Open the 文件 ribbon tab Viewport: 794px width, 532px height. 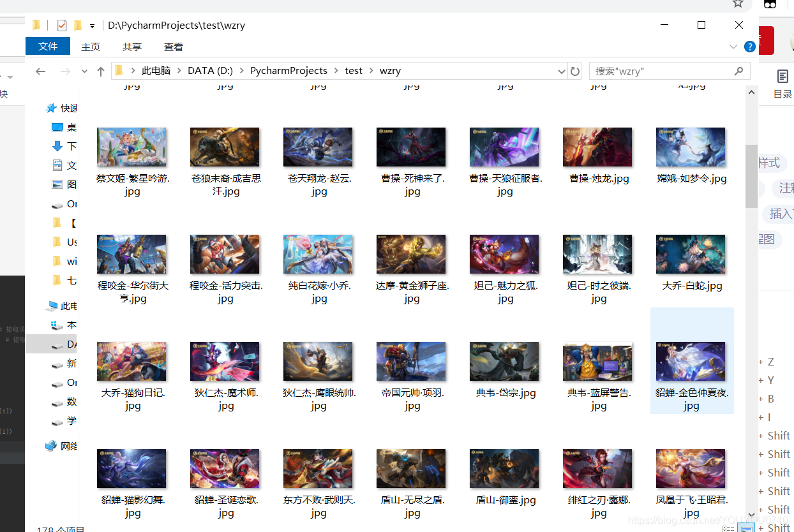tap(48, 47)
